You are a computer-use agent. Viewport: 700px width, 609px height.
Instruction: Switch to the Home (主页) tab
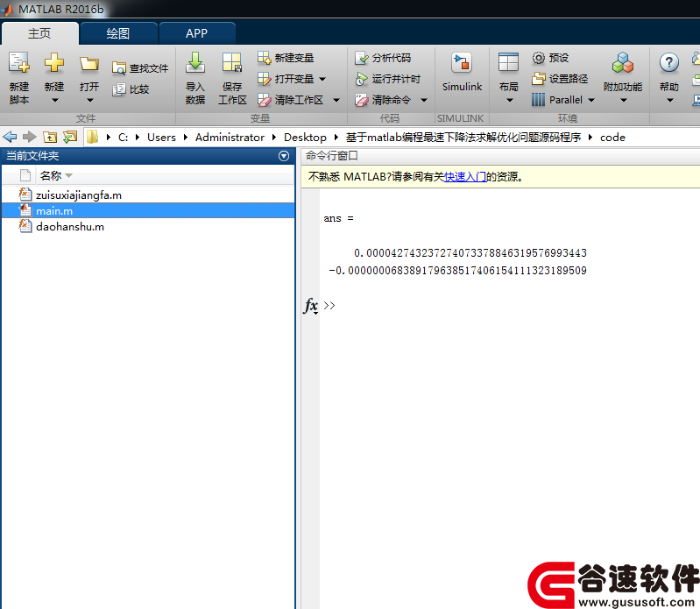pos(39,33)
